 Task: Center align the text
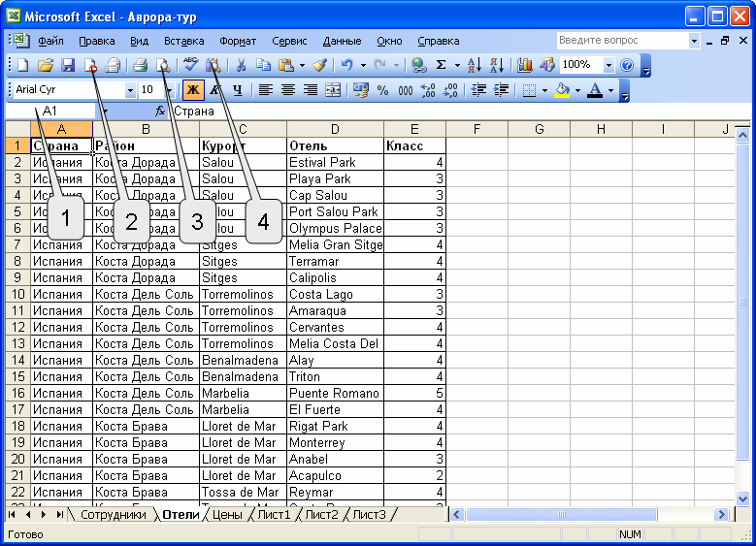click(x=288, y=89)
